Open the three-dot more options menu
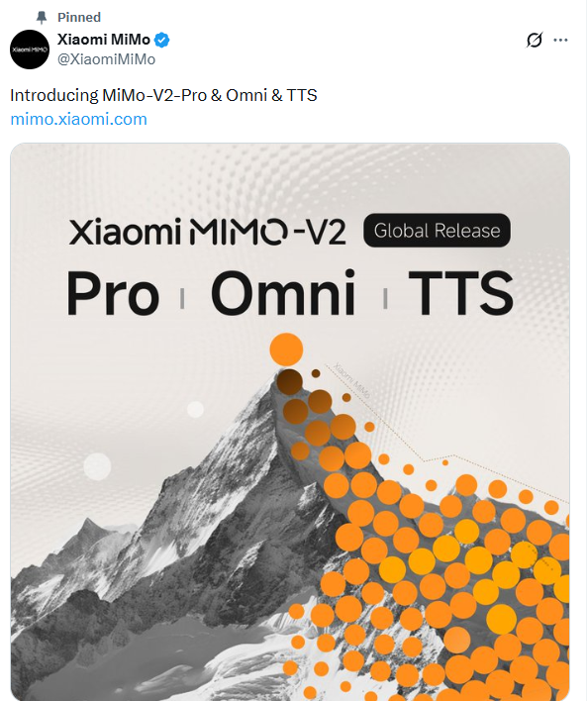 pyautogui.click(x=560, y=40)
